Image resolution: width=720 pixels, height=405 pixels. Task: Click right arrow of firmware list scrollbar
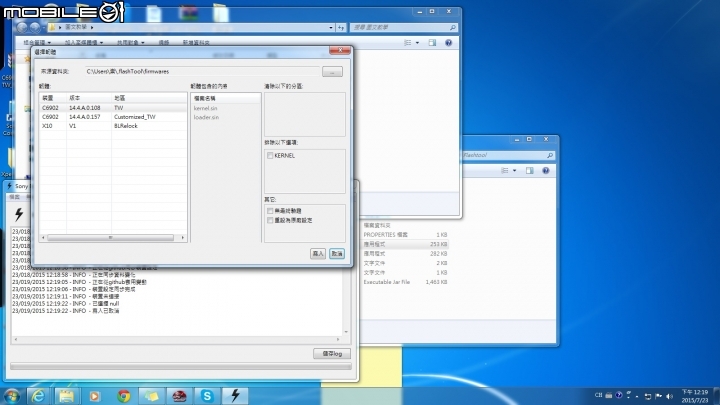point(183,237)
